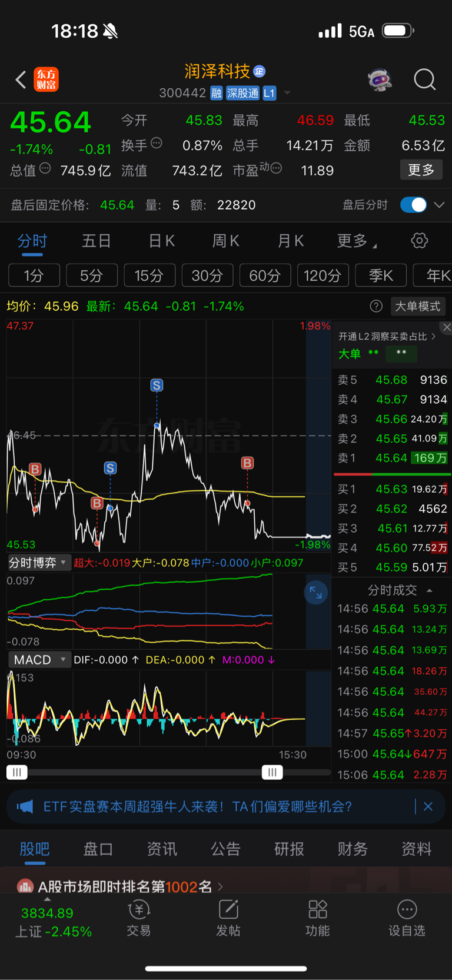Tap the expand chart fullscreen icon

pyautogui.click(x=315, y=592)
